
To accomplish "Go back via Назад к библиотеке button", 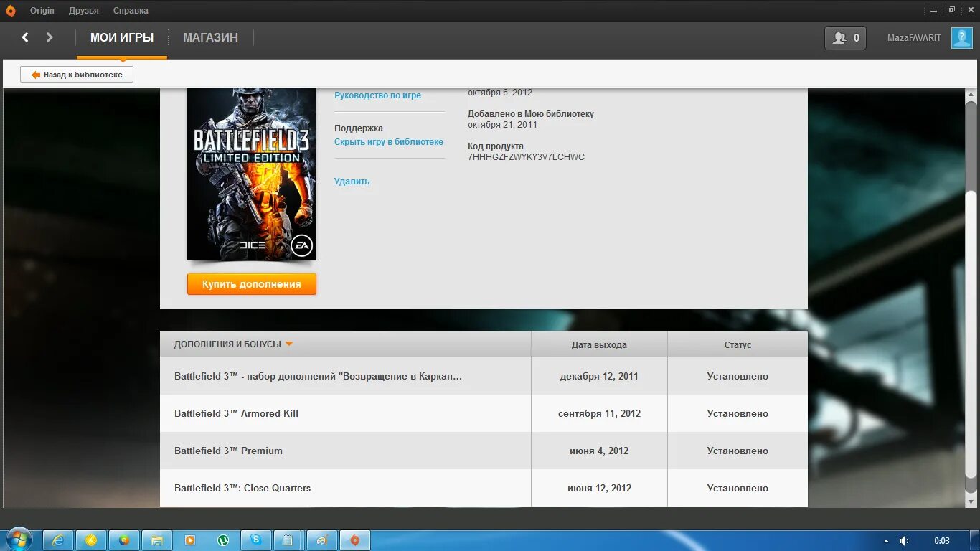I will point(77,75).
